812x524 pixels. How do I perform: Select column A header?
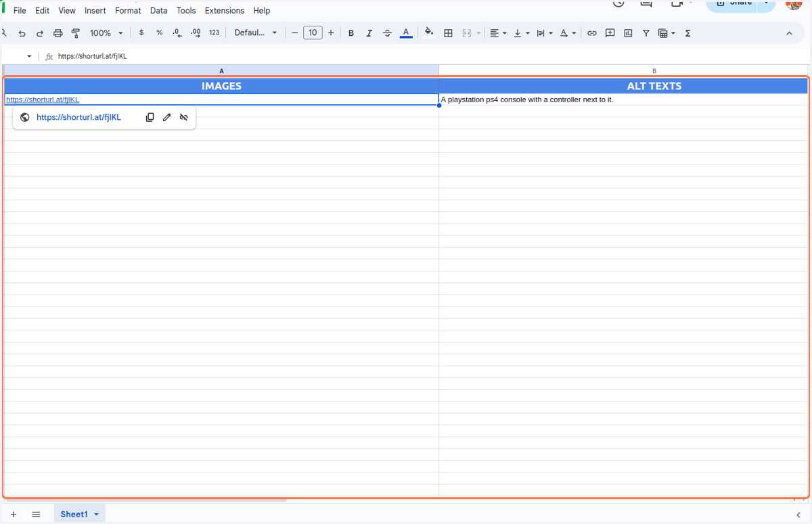(221, 70)
